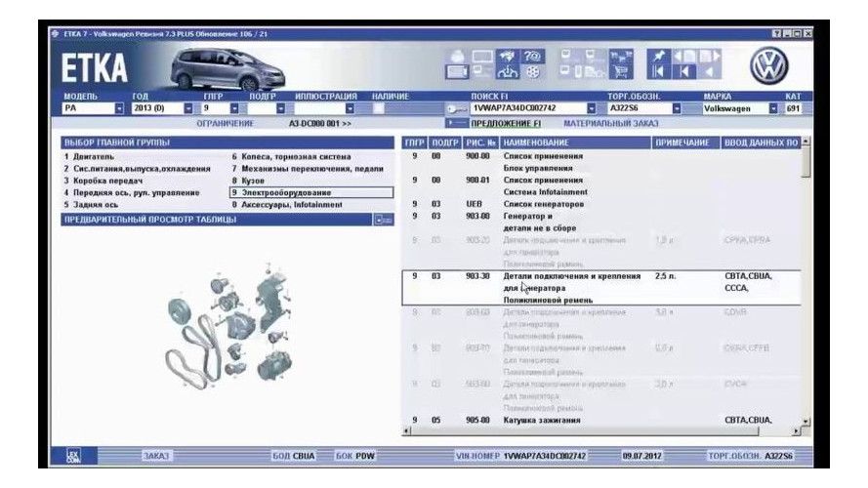Click the ЗАКАЗ button in status bar
Viewport: 868px width, 488px height.
pos(156,456)
